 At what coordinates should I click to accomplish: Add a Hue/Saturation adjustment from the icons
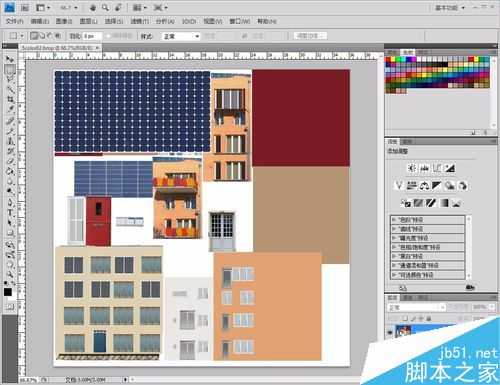pyautogui.click(x=412, y=185)
